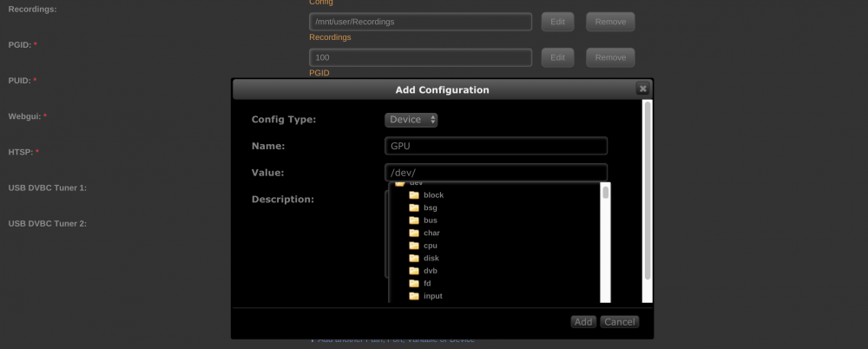
Task: Select the cpu folder
Action: 431,246
